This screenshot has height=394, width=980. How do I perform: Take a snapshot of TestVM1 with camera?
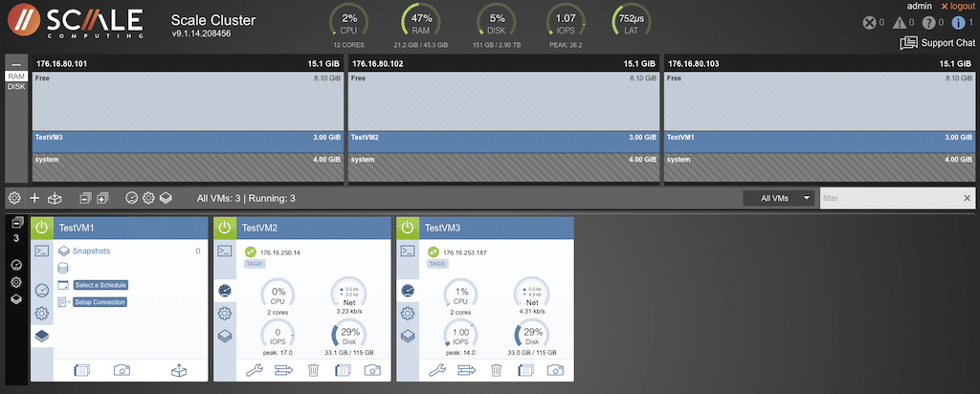coord(122,370)
